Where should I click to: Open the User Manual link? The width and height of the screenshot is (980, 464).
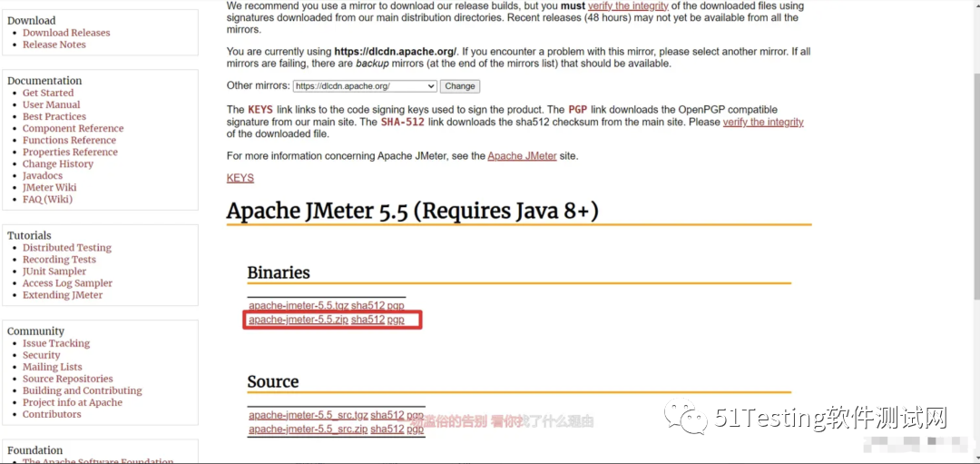point(51,104)
